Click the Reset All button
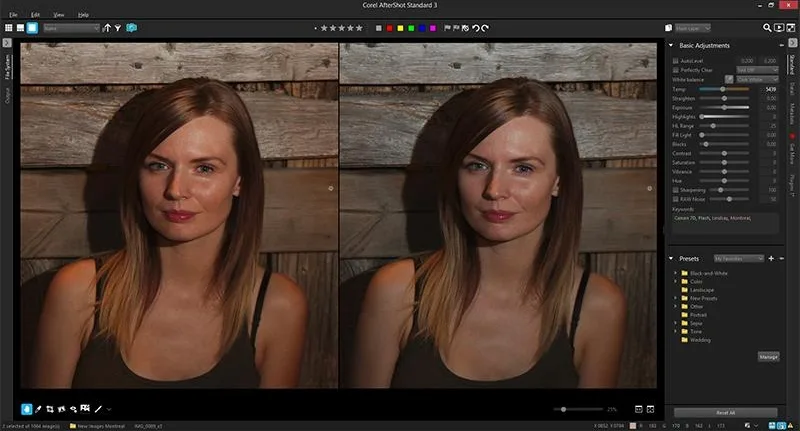 click(x=726, y=413)
